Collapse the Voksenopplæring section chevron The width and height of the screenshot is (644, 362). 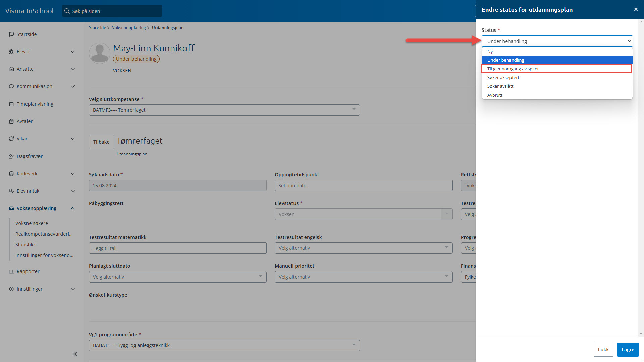73,208
